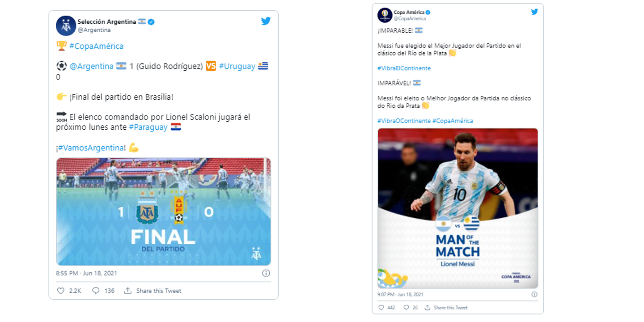Open the Selección Argentina AFA profile avatar
This screenshot has height=322, width=644.
[66, 25]
